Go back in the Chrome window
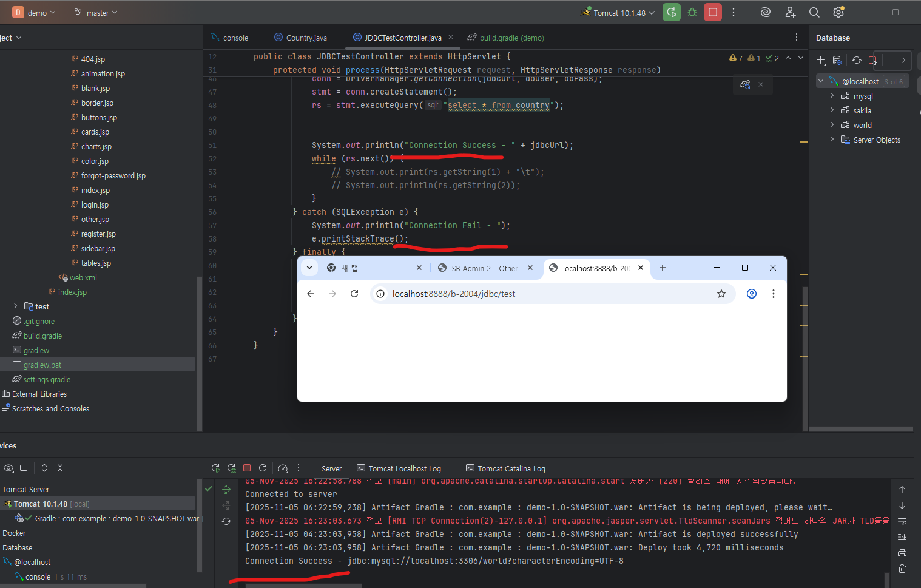Viewport: 921px width, 588px height. point(311,294)
